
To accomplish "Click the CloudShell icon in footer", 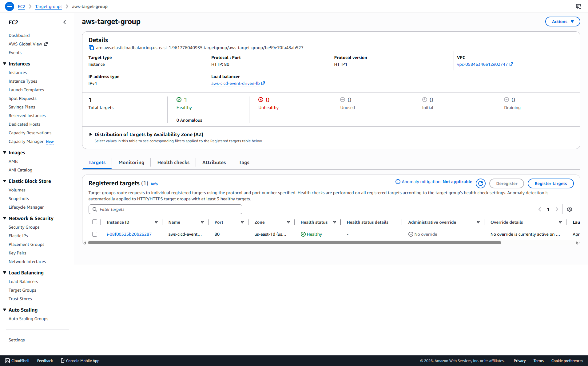I will (x=7, y=361).
